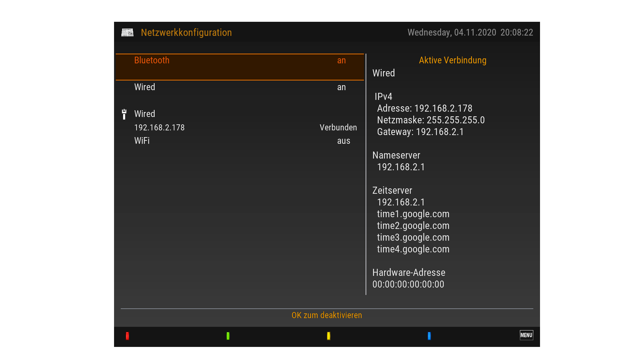Click the Verbunden connection status label
644x362 pixels.
tap(338, 128)
